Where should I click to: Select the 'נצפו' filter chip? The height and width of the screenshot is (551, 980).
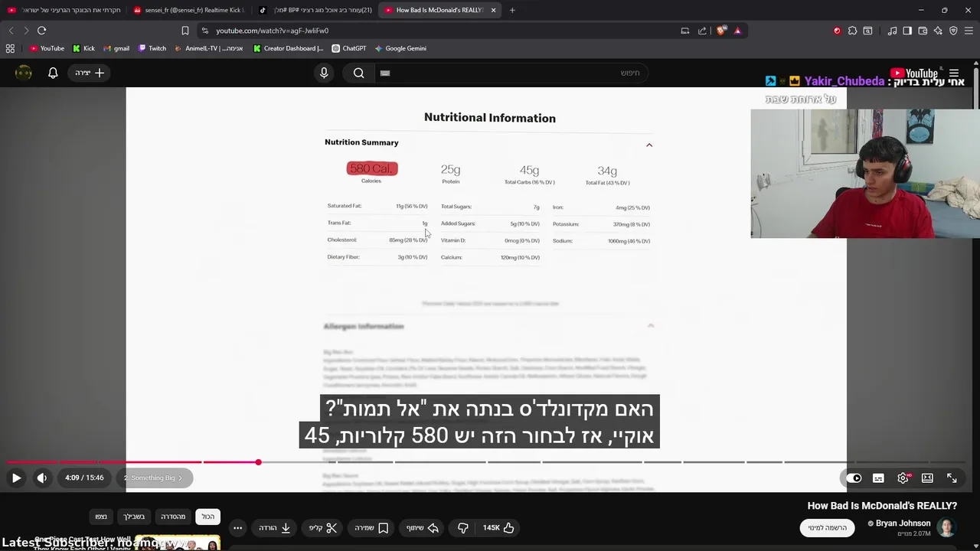tap(101, 517)
